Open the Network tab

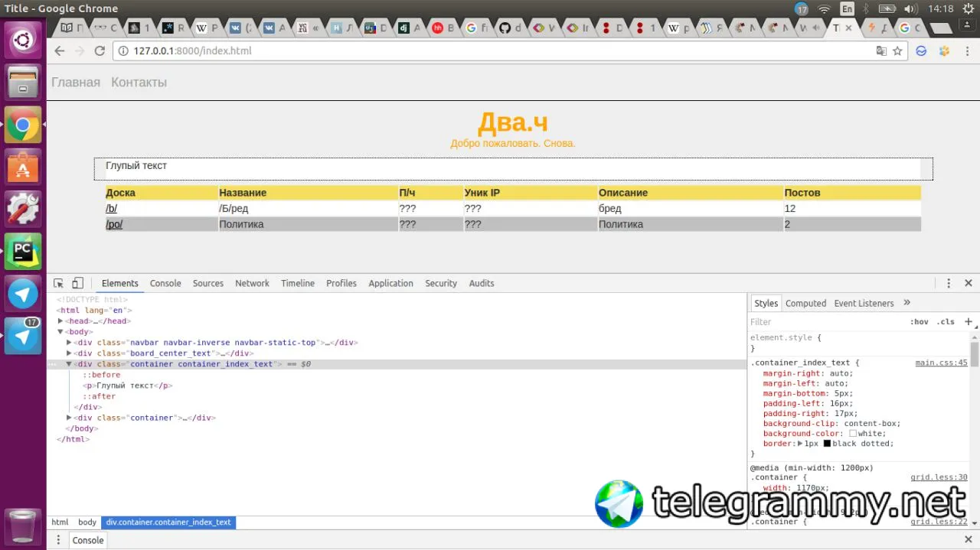pos(252,283)
